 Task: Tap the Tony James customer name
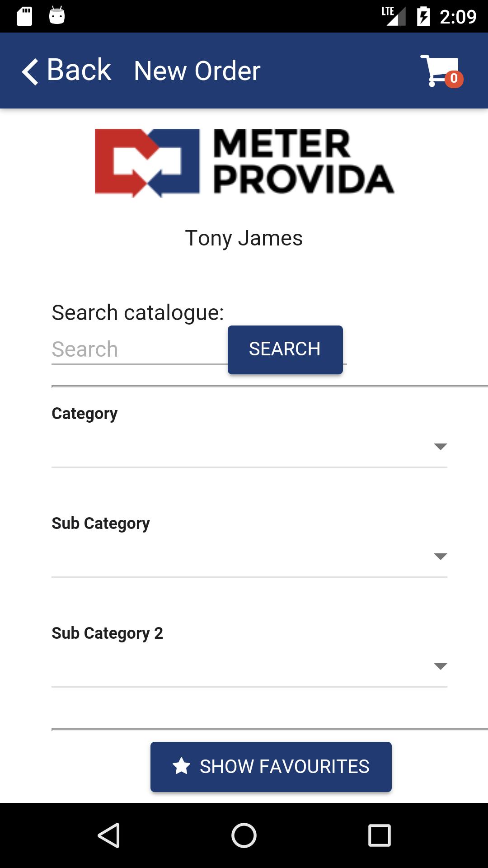[244, 238]
